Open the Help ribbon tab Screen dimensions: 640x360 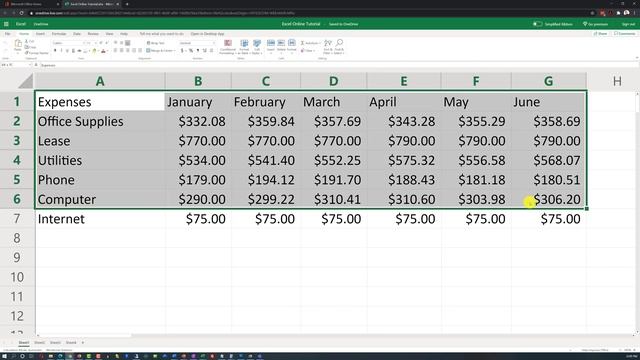pyautogui.click(x=124, y=34)
